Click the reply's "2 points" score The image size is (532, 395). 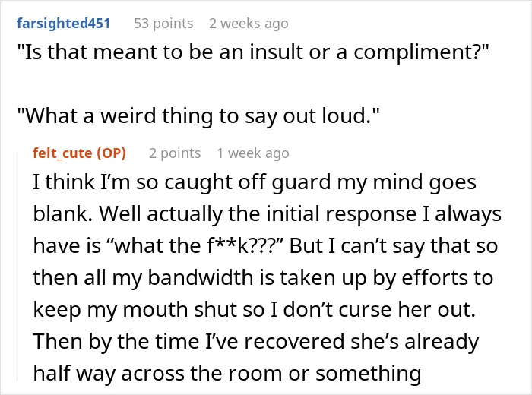click(x=175, y=153)
